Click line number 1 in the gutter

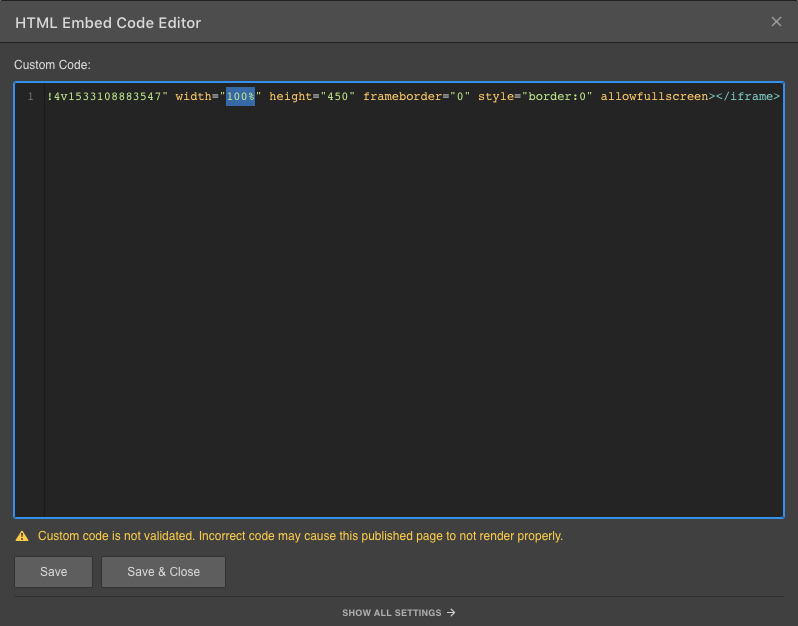30,97
